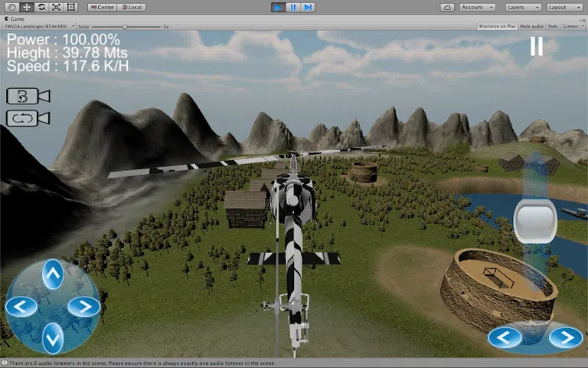
Task: Open the Layers dropdown
Action: coord(523,7)
